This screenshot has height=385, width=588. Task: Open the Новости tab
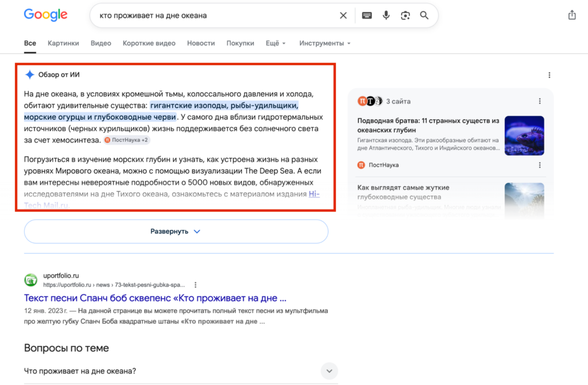(x=201, y=43)
